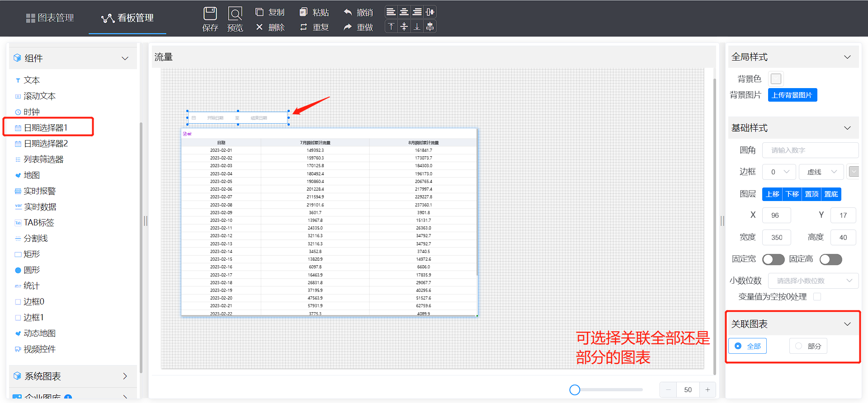The width and height of the screenshot is (868, 403).
Task: Check the 变量值为空按0处理 checkbox
Action: (817, 296)
